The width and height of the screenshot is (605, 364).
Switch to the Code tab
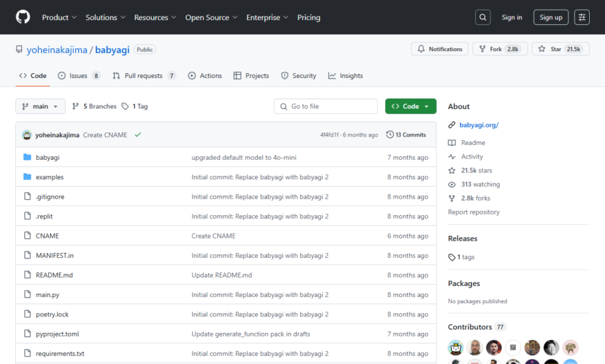[x=33, y=76]
